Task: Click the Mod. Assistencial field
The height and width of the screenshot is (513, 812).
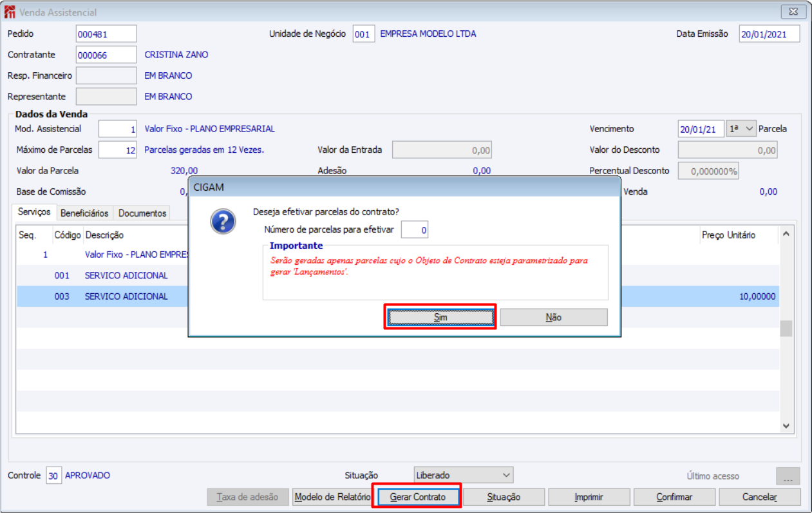Action: pos(118,129)
